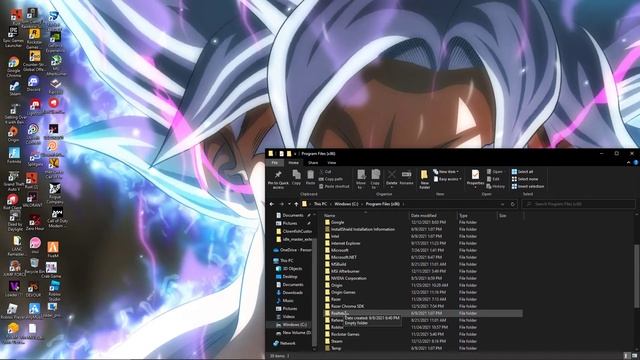640x360 pixels.
Task: Click Invert selection in ribbon
Action: (x=528, y=186)
